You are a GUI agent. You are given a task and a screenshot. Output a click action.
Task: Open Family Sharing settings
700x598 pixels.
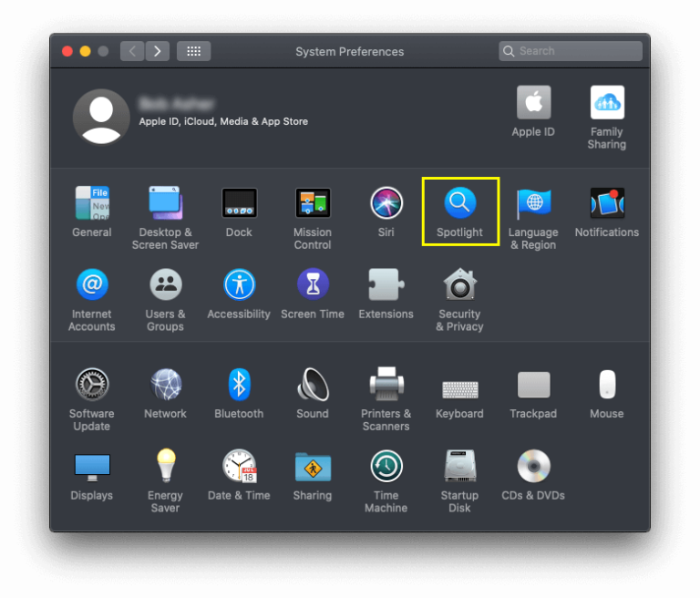coord(607,103)
